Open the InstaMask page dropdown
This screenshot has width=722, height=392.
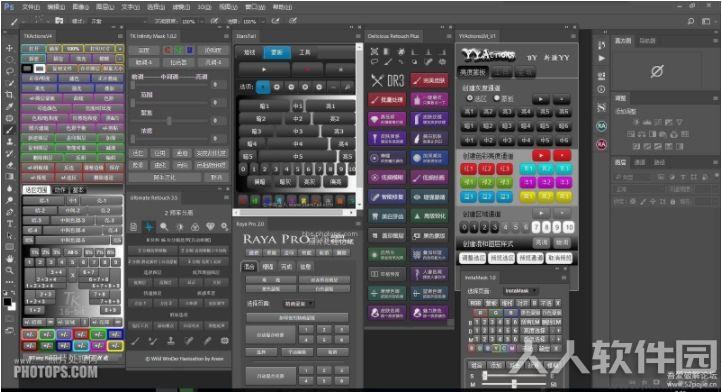click(520, 291)
